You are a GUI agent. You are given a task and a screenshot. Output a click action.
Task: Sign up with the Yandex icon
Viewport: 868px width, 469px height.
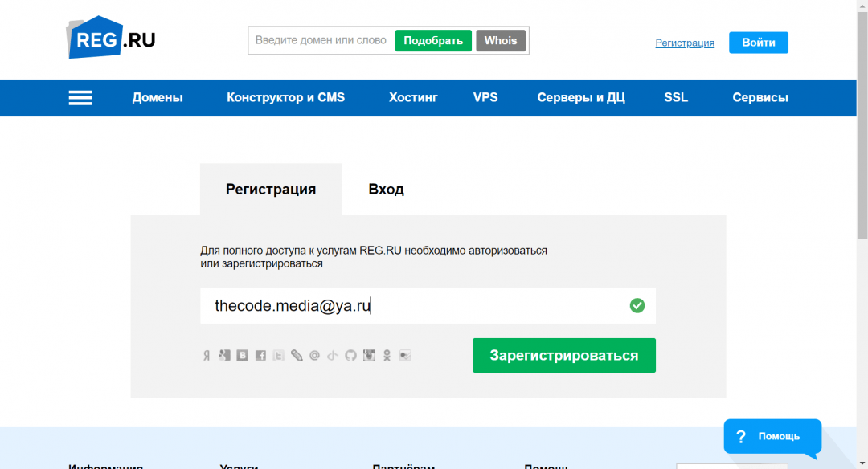pos(207,356)
